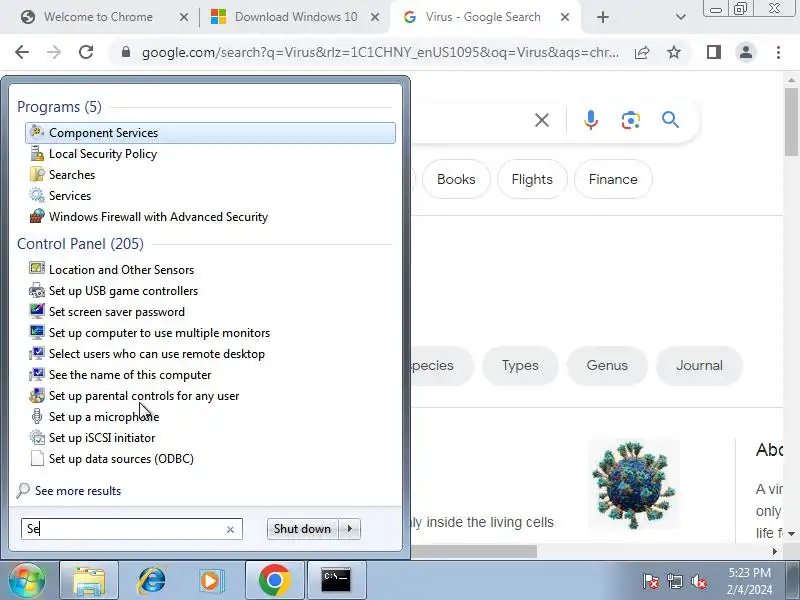Expand the Shut down options arrow
The height and width of the screenshot is (600, 800).
click(x=350, y=529)
